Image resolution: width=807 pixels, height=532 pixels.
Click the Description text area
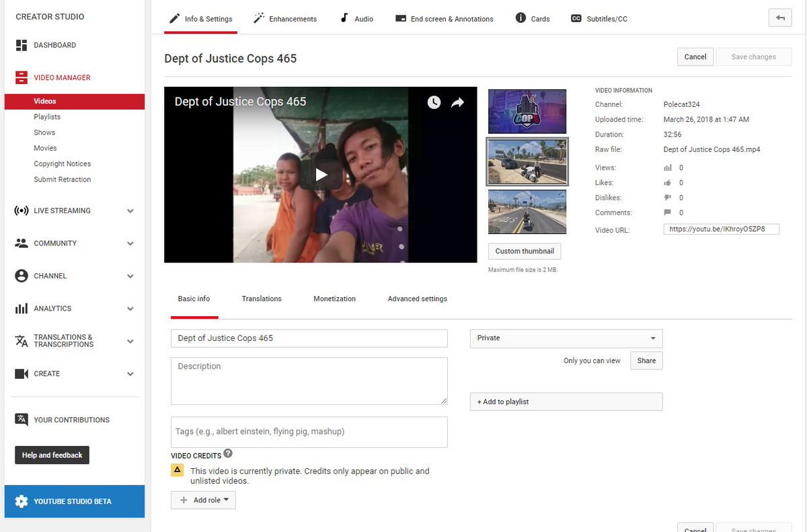(309, 381)
